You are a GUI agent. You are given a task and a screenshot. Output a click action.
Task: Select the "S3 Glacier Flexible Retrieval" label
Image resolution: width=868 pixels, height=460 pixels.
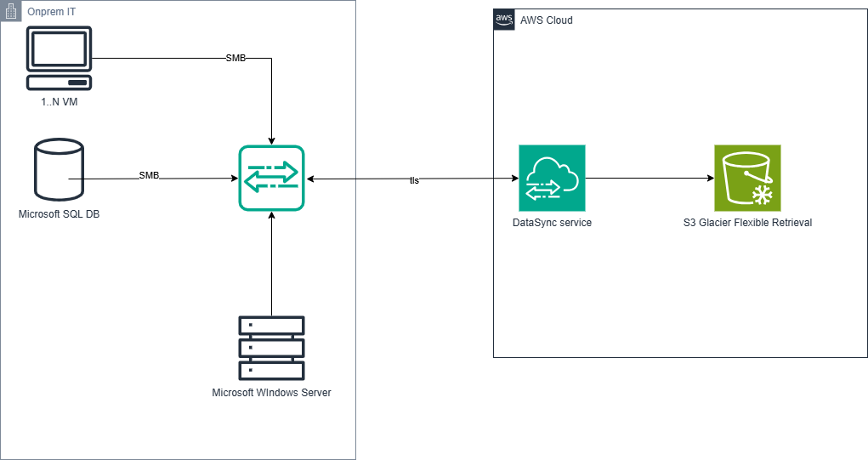[x=747, y=223]
